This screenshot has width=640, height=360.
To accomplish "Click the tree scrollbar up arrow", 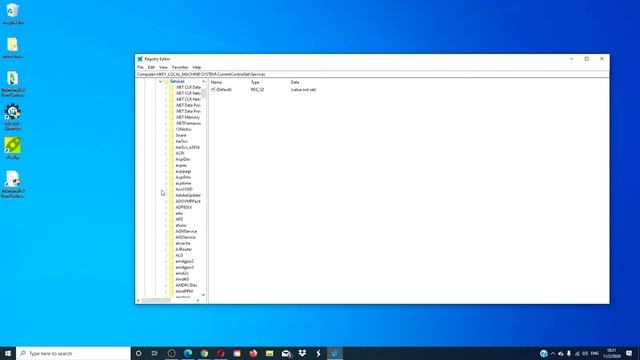I will coord(203,82).
